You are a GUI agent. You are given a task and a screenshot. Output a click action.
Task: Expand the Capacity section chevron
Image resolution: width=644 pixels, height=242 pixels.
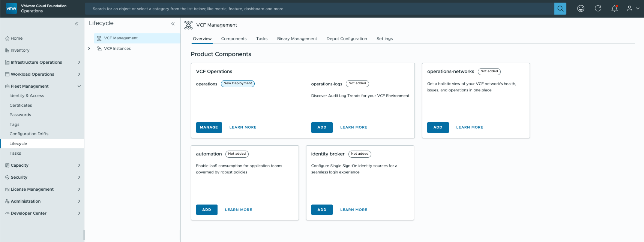point(79,165)
